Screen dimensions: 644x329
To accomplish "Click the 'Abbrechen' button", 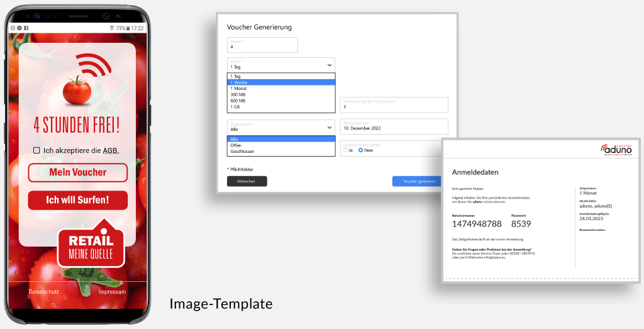I will (x=247, y=181).
